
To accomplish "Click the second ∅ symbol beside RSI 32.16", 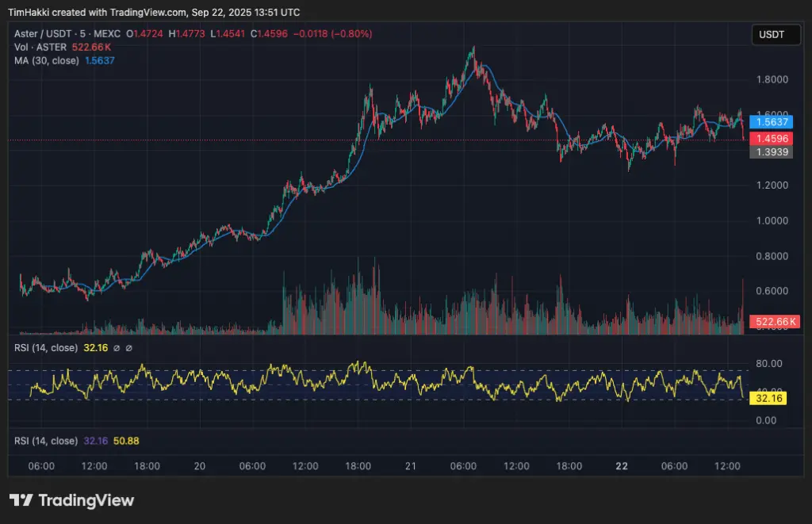I will (x=129, y=348).
